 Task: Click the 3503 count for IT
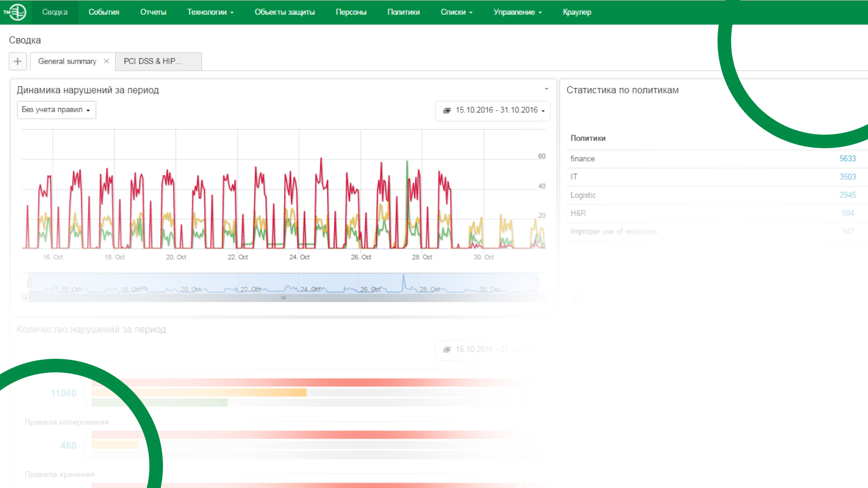pos(847,177)
